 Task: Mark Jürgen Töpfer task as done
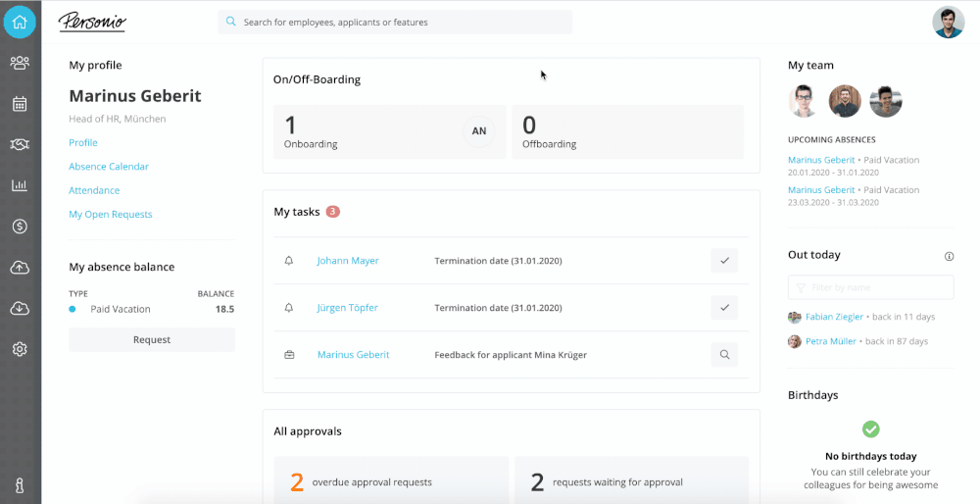(724, 308)
